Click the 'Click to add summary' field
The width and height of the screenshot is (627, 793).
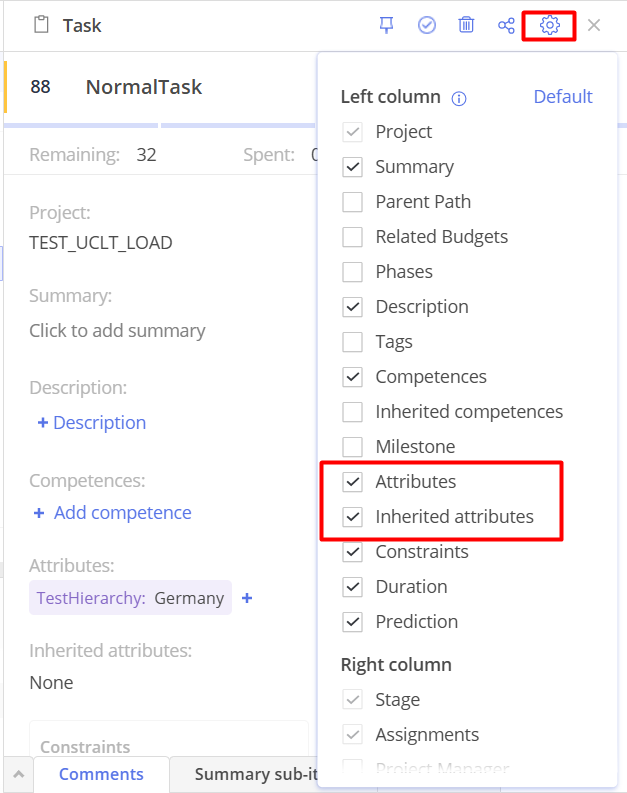coord(117,331)
